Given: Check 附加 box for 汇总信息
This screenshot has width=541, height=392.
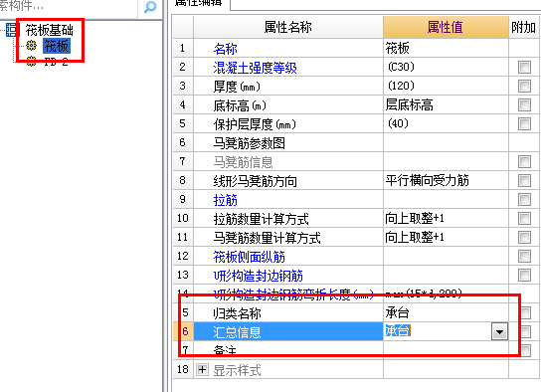Looking at the screenshot, I should [525, 332].
